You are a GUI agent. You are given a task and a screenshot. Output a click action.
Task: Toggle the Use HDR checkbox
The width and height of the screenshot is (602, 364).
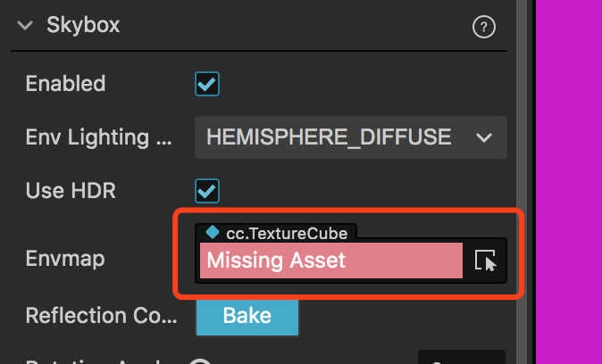[207, 190]
